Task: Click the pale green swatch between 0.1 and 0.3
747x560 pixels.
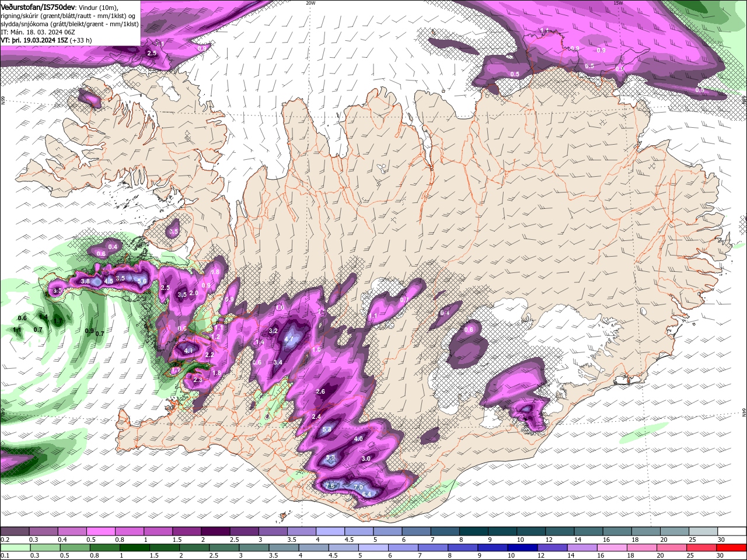Action: 15,548
